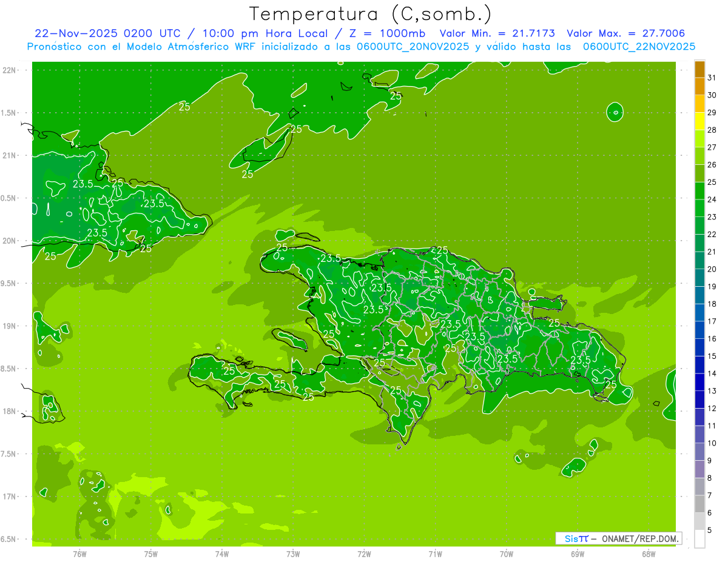Screen dimensions: 728x562
Task: Click the 71W longitude axis label
Action: click(x=435, y=554)
